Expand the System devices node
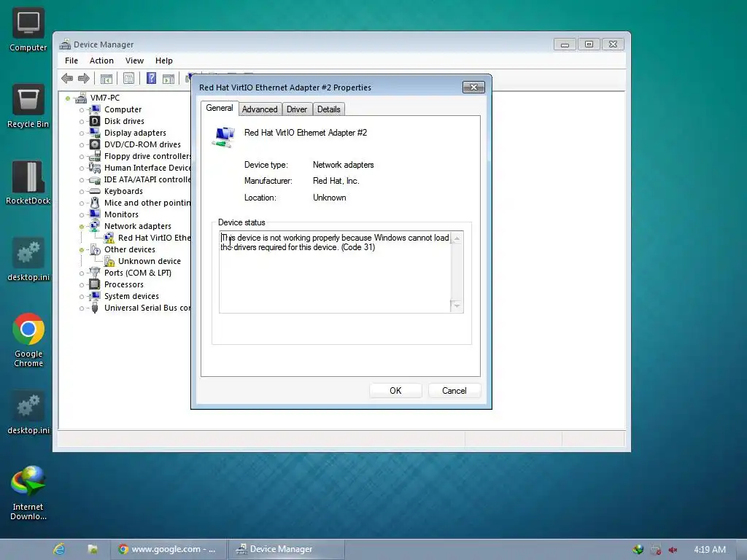747x560 pixels. pyautogui.click(x=82, y=297)
